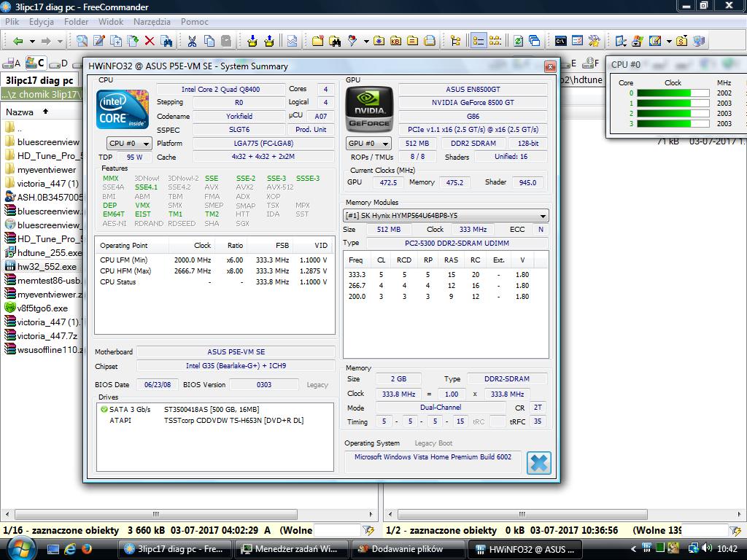Screen dimensions: 747x560
Task: Click the Core 0 clock bar
Action: pos(673,93)
